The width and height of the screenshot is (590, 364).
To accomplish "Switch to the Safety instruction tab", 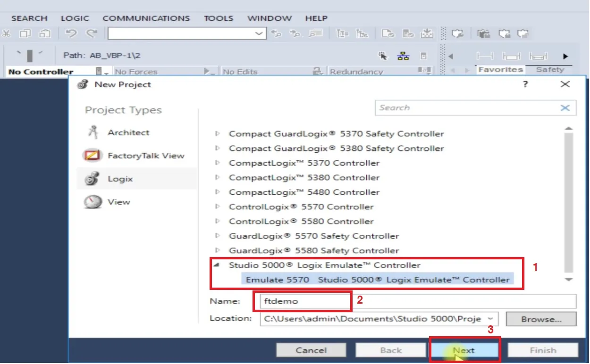I will pyautogui.click(x=550, y=69).
